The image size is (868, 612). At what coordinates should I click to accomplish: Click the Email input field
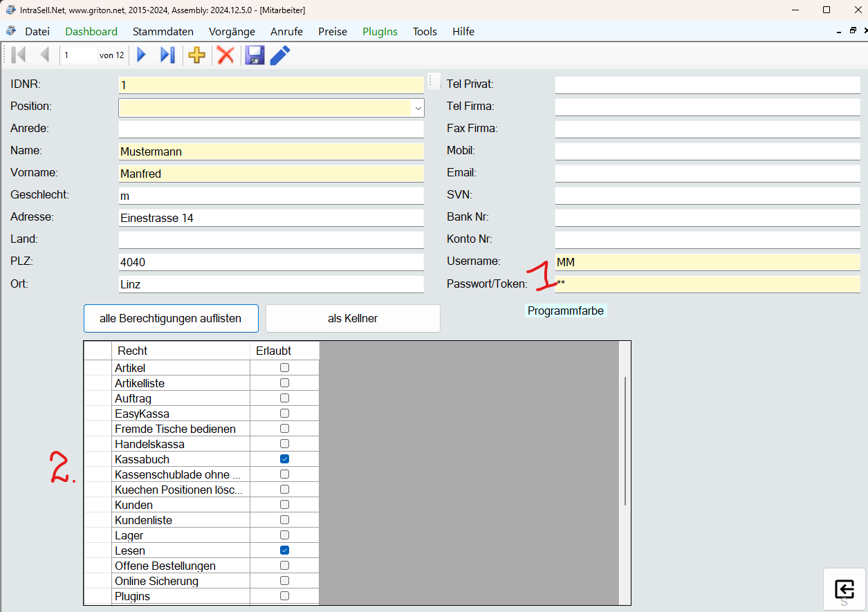pos(708,174)
